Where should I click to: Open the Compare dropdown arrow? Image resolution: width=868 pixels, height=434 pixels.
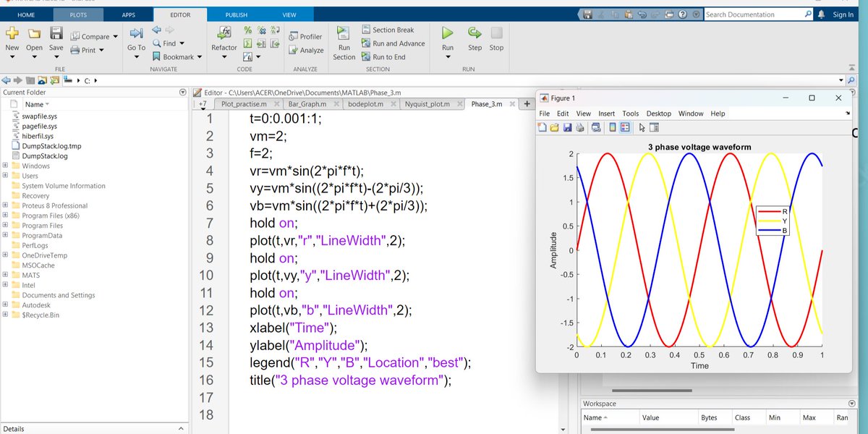point(116,37)
